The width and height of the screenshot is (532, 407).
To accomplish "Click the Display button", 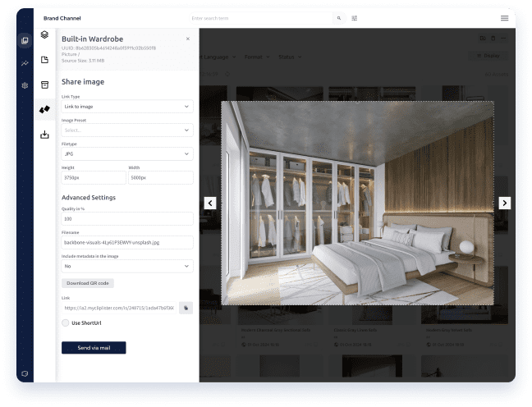I will [488, 56].
